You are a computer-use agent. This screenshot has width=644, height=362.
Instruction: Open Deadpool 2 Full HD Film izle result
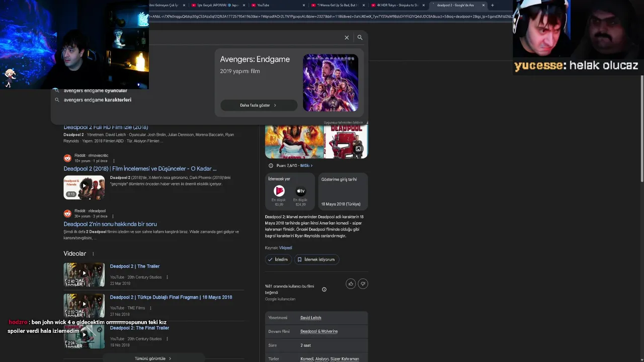tap(106, 127)
